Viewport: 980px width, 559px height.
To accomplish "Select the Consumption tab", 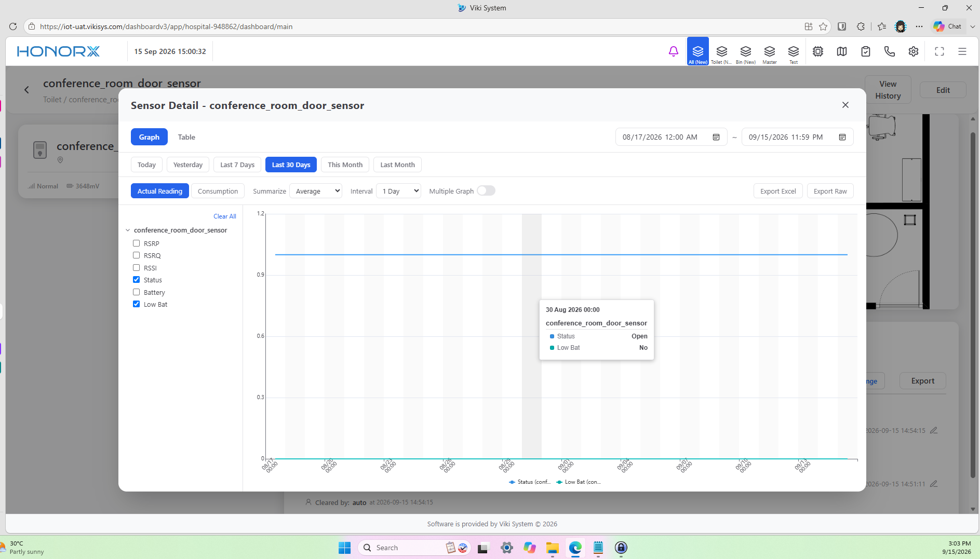I will [218, 191].
